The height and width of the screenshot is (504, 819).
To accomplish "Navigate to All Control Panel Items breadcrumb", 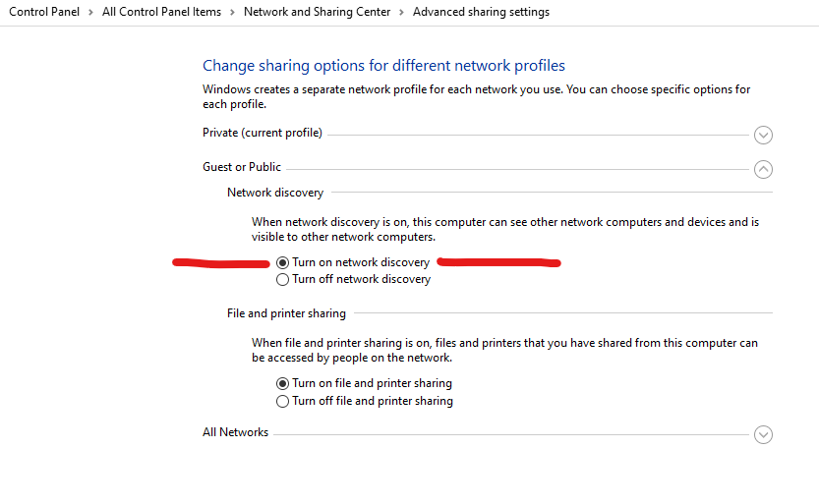I will (161, 12).
